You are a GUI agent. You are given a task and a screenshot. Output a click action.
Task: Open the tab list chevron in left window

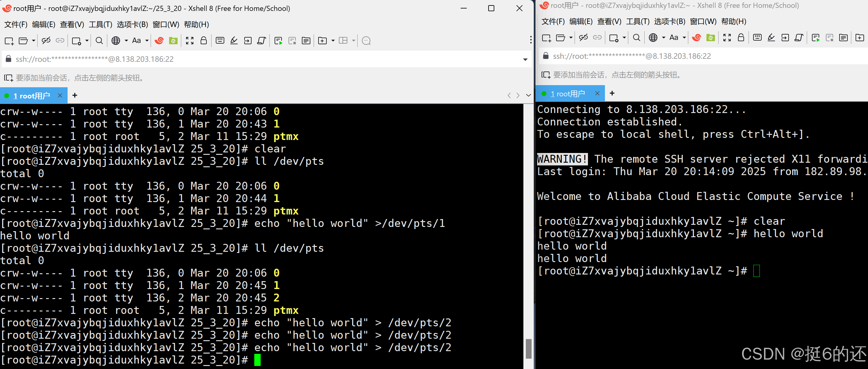pyautogui.click(x=528, y=96)
